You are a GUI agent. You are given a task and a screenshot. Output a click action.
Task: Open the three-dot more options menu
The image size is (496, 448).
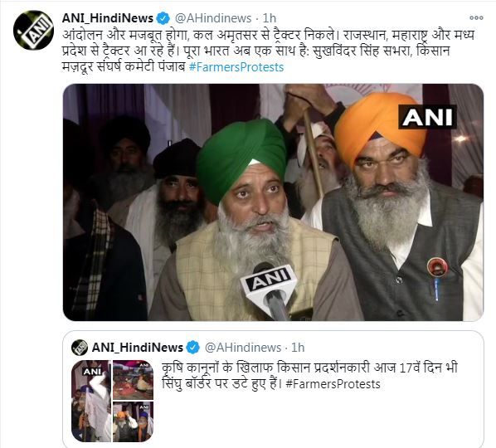(476, 18)
